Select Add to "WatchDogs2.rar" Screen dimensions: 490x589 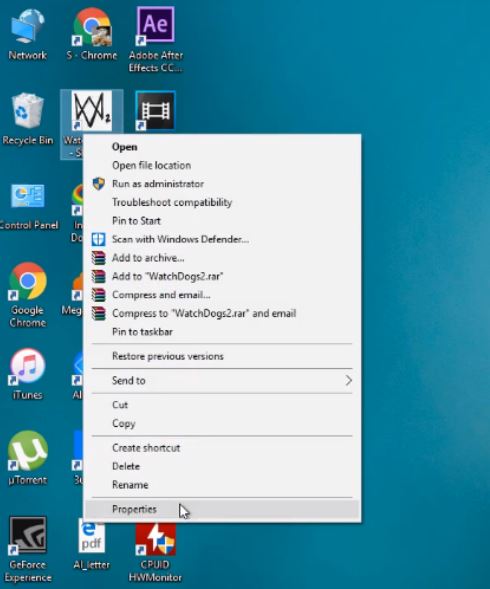[222, 276]
